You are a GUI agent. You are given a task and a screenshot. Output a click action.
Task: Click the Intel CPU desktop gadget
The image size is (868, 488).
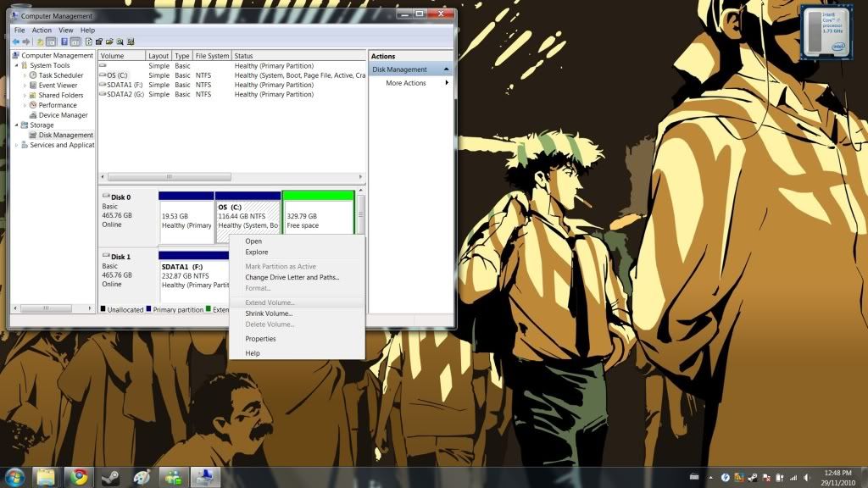(x=826, y=32)
